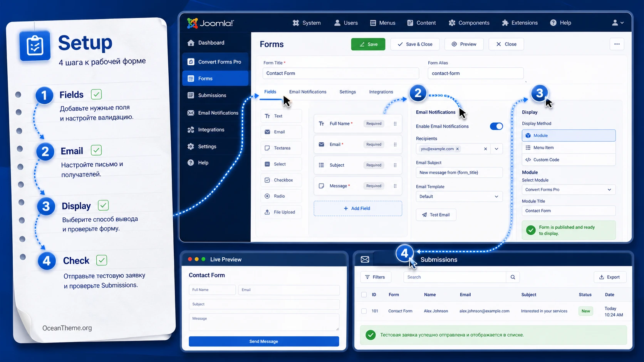Remove you@example.com recipient tag
Screen dimensions: 644x362
(x=458, y=149)
